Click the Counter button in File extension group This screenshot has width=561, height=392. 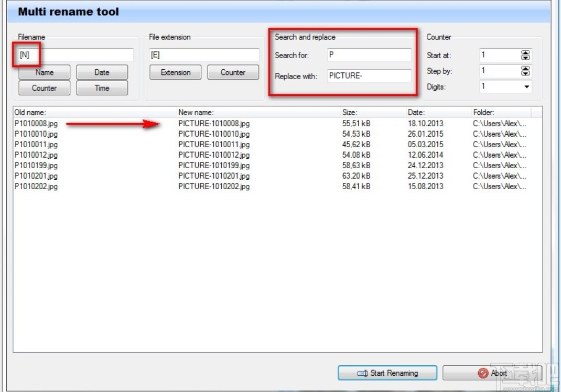tap(233, 72)
